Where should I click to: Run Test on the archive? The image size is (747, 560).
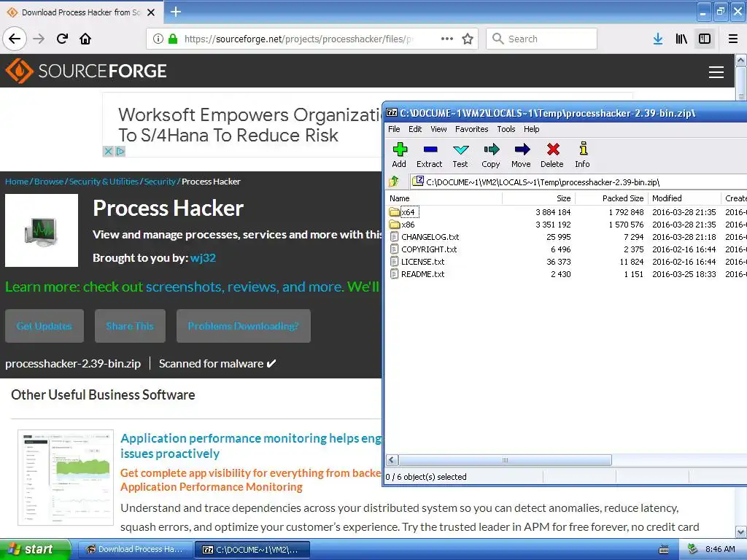point(460,155)
